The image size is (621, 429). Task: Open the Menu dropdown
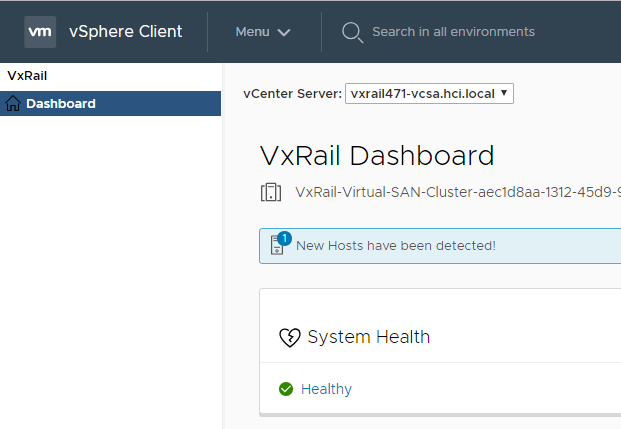[x=263, y=32]
